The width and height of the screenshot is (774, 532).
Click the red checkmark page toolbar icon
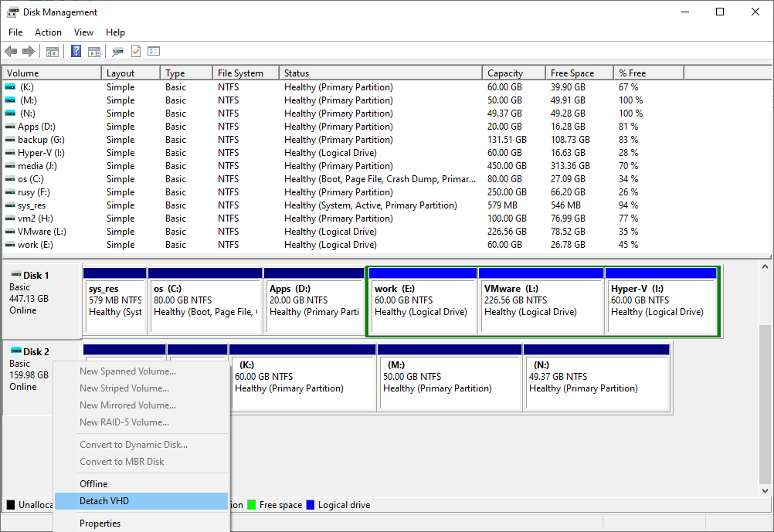click(136, 52)
